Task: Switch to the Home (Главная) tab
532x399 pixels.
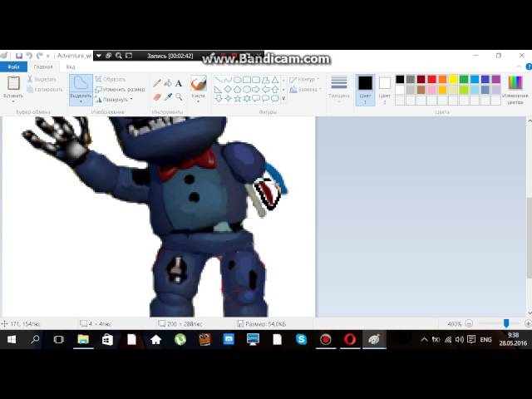Action: 43,66
